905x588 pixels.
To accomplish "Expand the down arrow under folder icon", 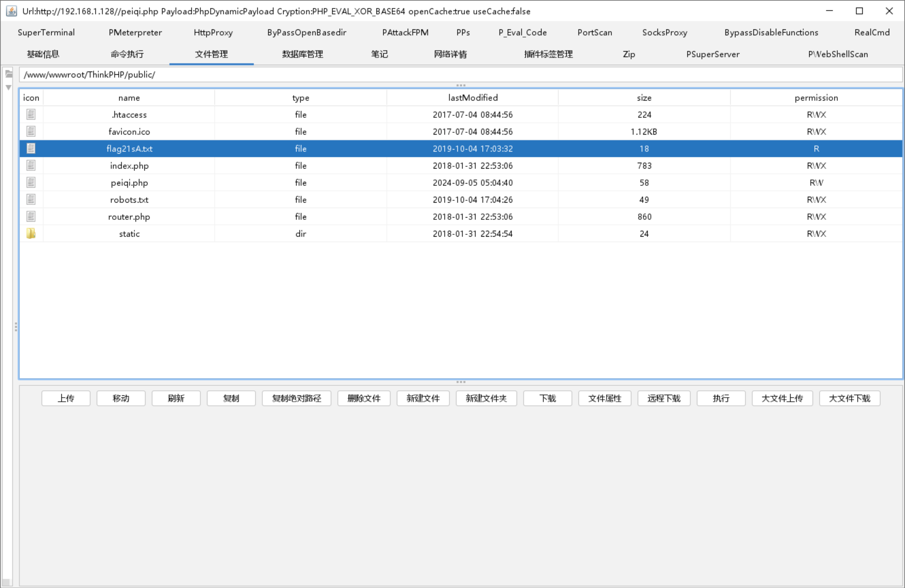I will point(9,87).
